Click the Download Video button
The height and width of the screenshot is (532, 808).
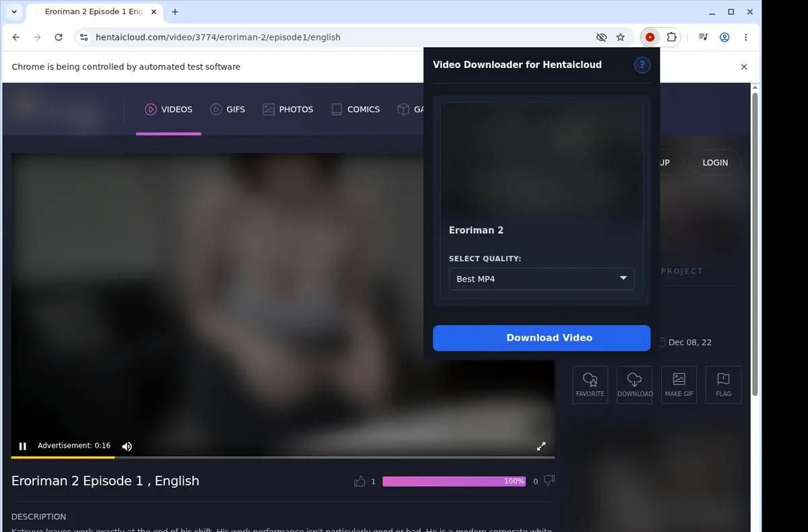coord(541,338)
